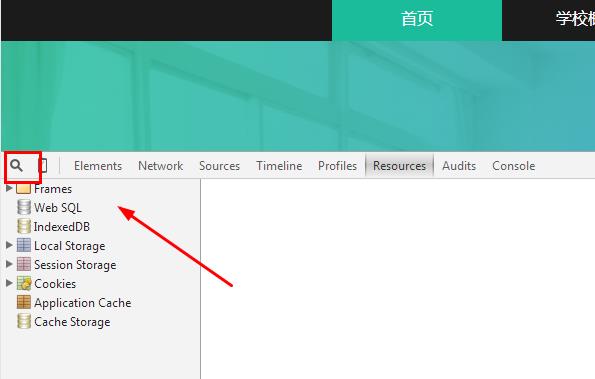Click the Cache Storage database icon
The image size is (595, 379).
(x=24, y=321)
